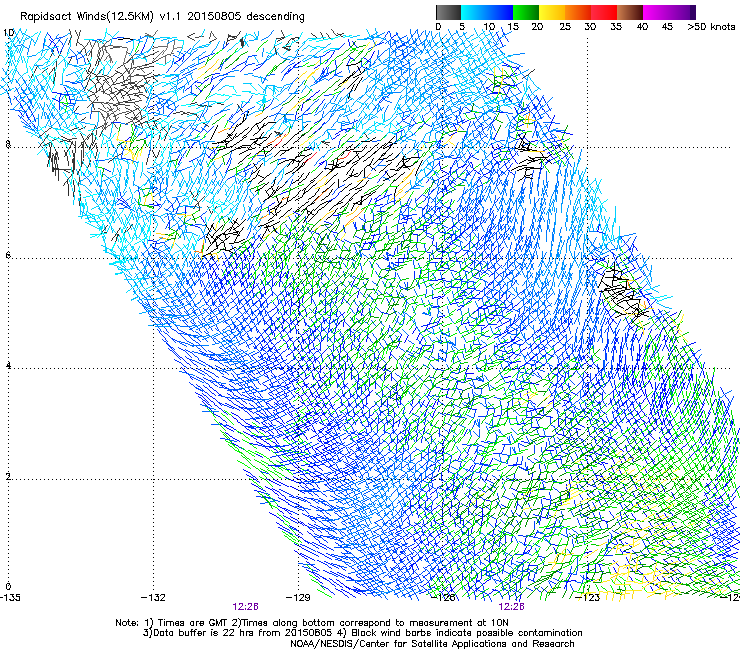Click the "NOAA/NESDIS/Center for Satellite Applications" credit
740x650 pixels.
click(399, 644)
